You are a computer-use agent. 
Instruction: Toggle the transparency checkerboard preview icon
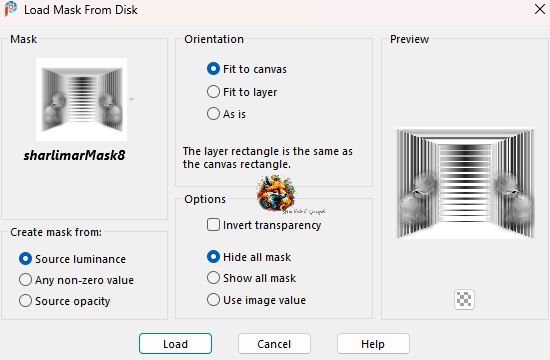click(x=464, y=299)
